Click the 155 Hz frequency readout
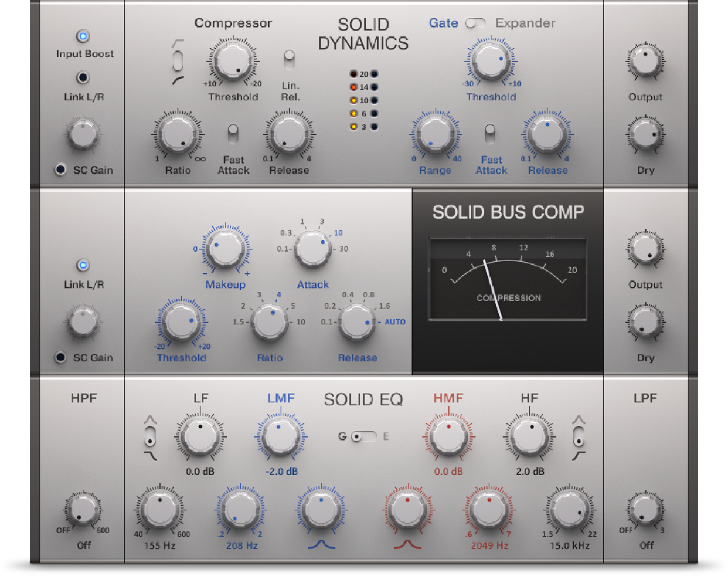Screen dimensions: 728x576 [x=159, y=545]
